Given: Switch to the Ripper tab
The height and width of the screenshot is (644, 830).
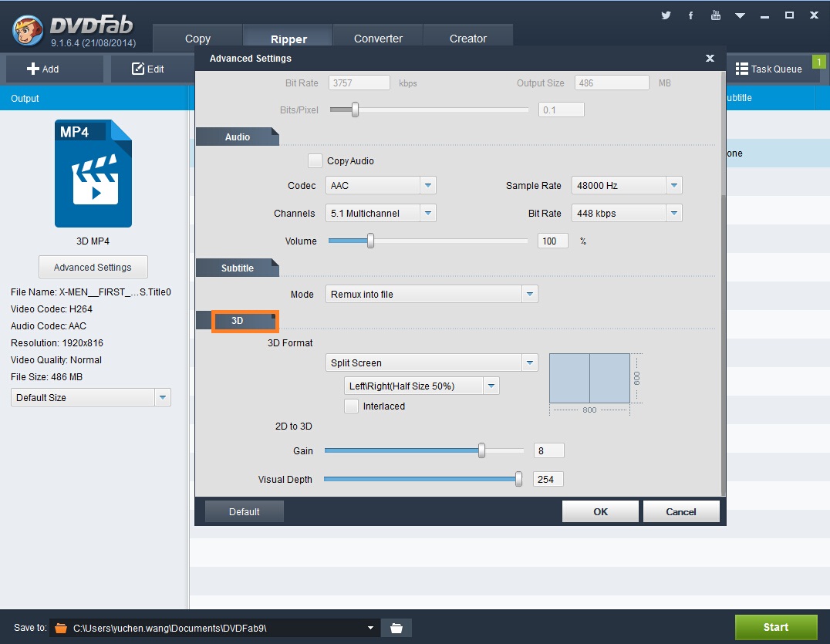Looking at the screenshot, I should tap(288, 39).
